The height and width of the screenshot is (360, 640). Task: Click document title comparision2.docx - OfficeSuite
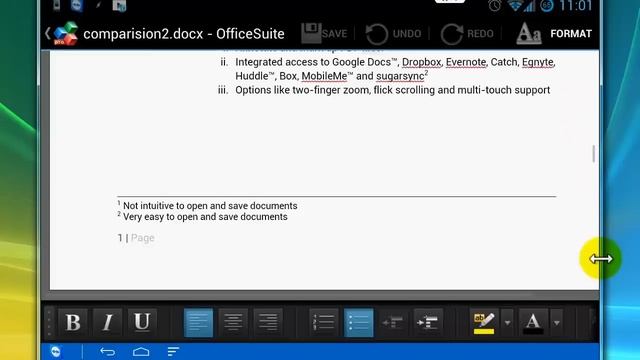click(184, 34)
